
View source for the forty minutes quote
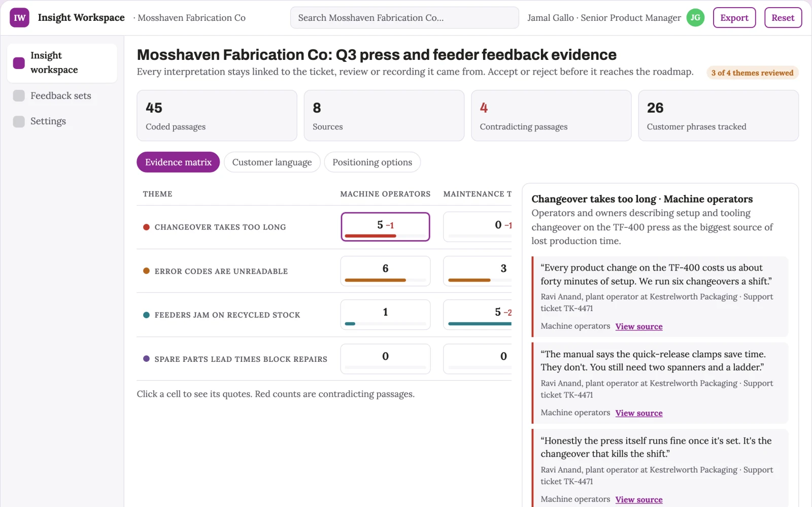click(639, 327)
